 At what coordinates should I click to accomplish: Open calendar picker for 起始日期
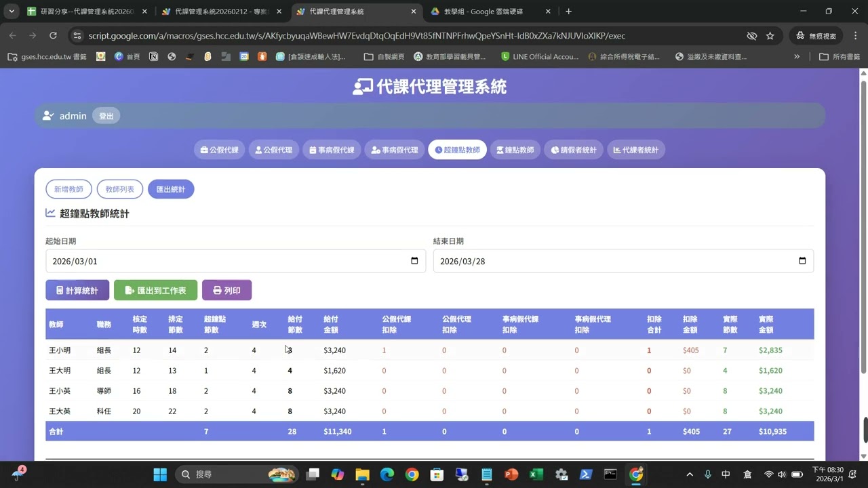(414, 261)
